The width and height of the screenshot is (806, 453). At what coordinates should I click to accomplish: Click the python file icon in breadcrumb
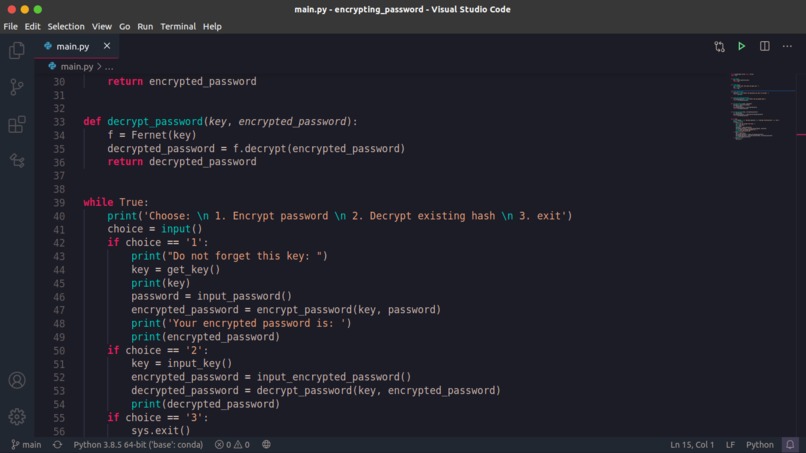click(52, 66)
